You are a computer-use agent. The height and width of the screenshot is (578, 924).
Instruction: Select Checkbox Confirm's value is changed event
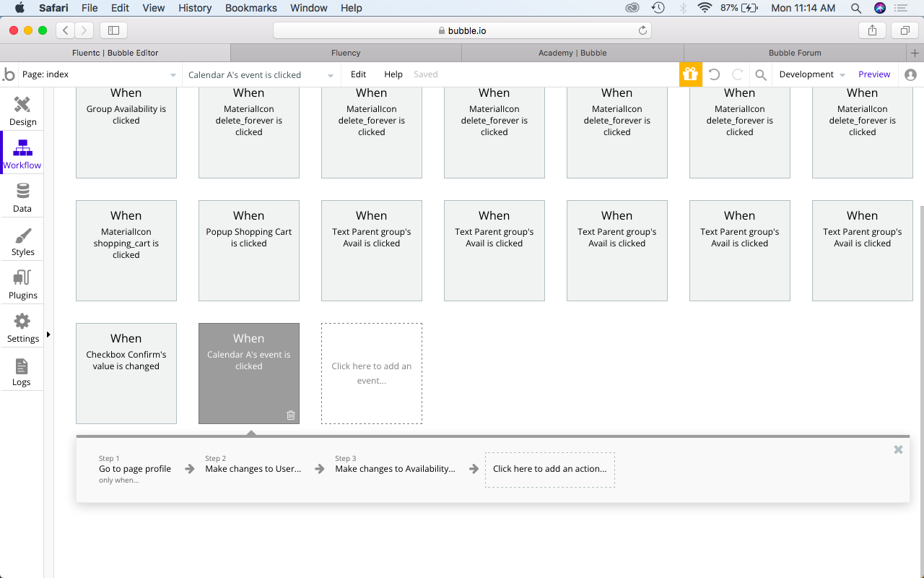(126, 374)
